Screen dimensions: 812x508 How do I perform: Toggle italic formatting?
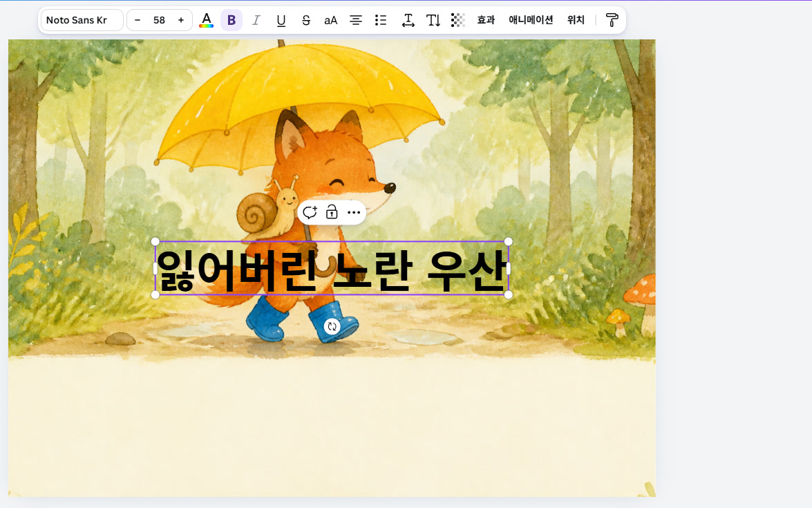point(256,20)
